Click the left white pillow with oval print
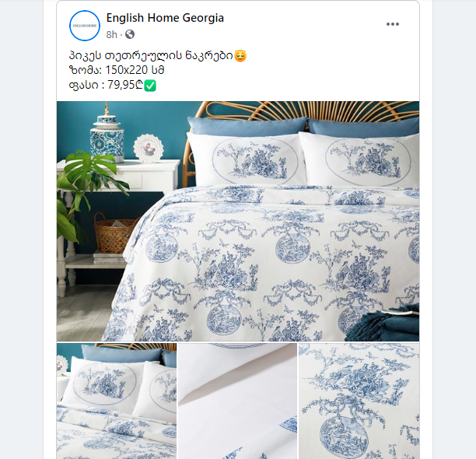 pyautogui.click(x=246, y=160)
